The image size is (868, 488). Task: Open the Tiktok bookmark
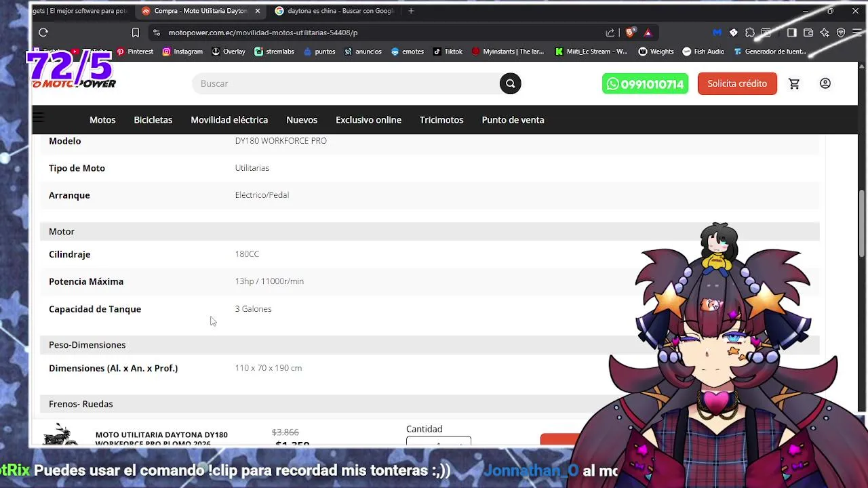(x=448, y=52)
